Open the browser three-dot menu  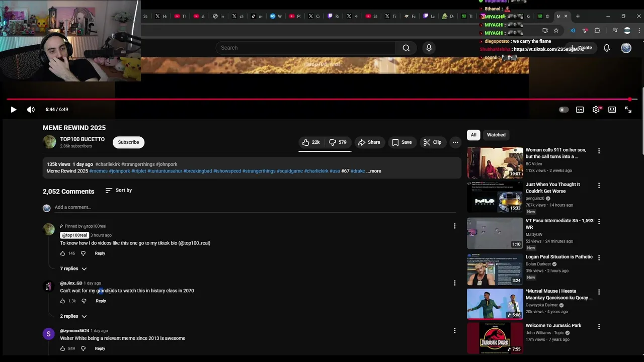[x=639, y=31]
